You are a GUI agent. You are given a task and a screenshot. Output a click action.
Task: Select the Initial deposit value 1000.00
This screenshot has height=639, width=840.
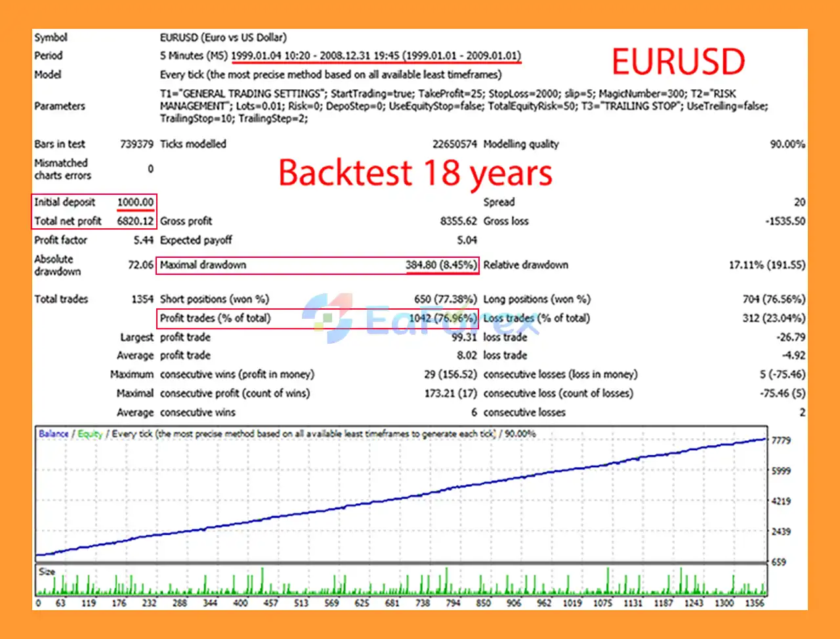135,202
